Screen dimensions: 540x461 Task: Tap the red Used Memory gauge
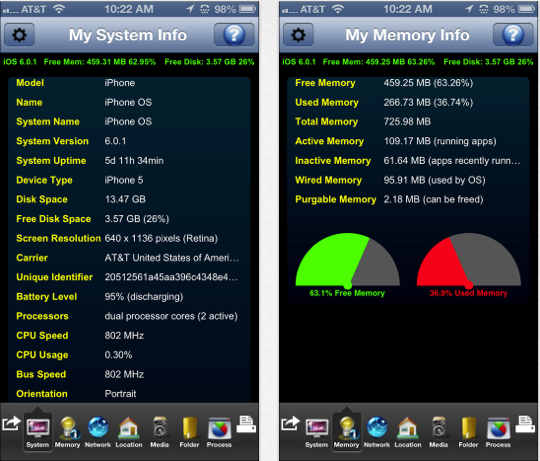pyautogui.click(x=469, y=264)
